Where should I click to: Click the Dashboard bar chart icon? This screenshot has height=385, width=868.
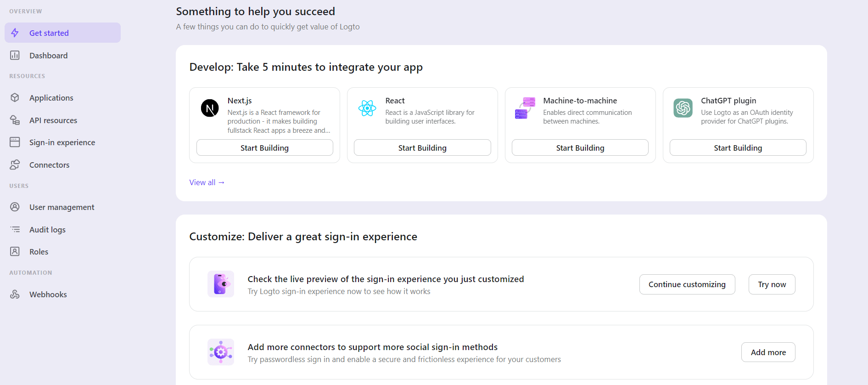15,55
